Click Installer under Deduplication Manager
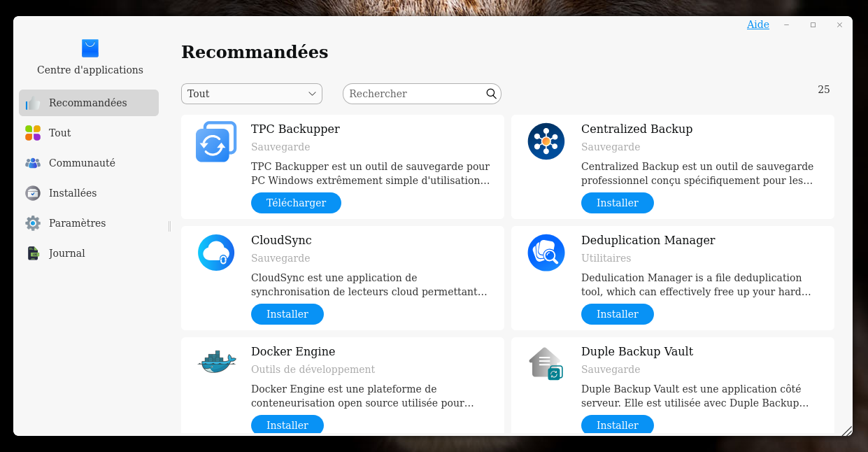Screen dimensions: 868x452 617,314
